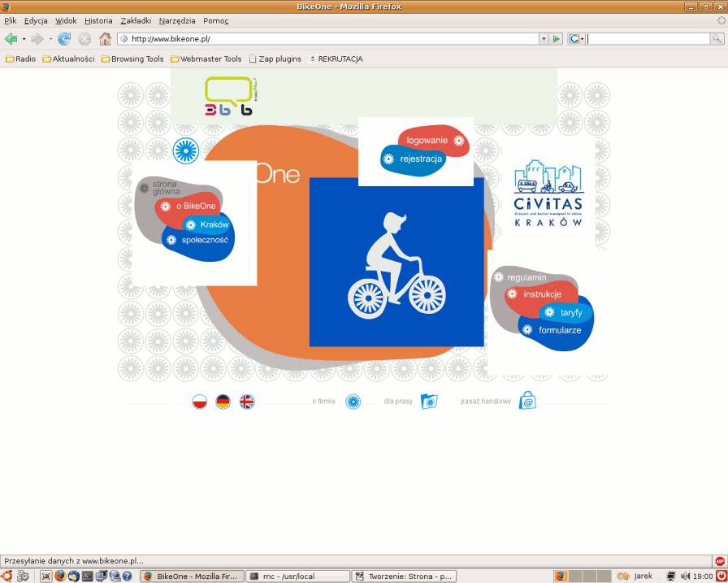Click the pasaż handlowy shopping bag icon

point(527,400)
